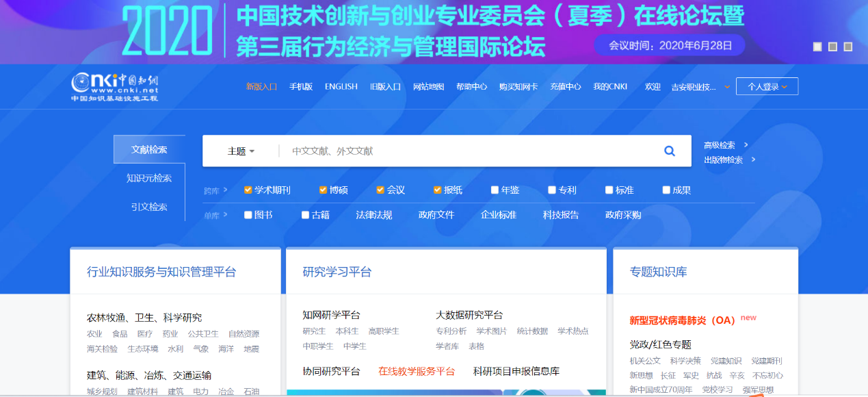The height and width of the screenshot is (397, 868).
Task: Open 高级检索 advanced search
Action: click(x=720, y=145)
